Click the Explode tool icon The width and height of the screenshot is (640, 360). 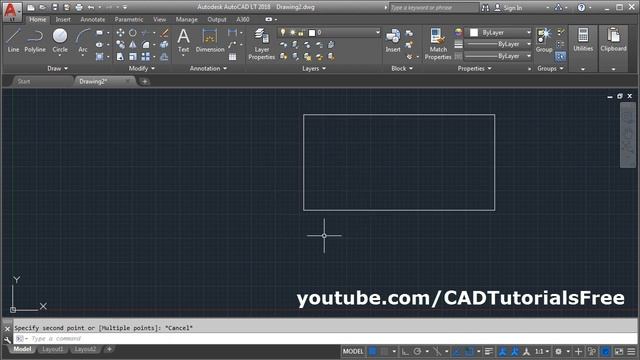[164, 44]
